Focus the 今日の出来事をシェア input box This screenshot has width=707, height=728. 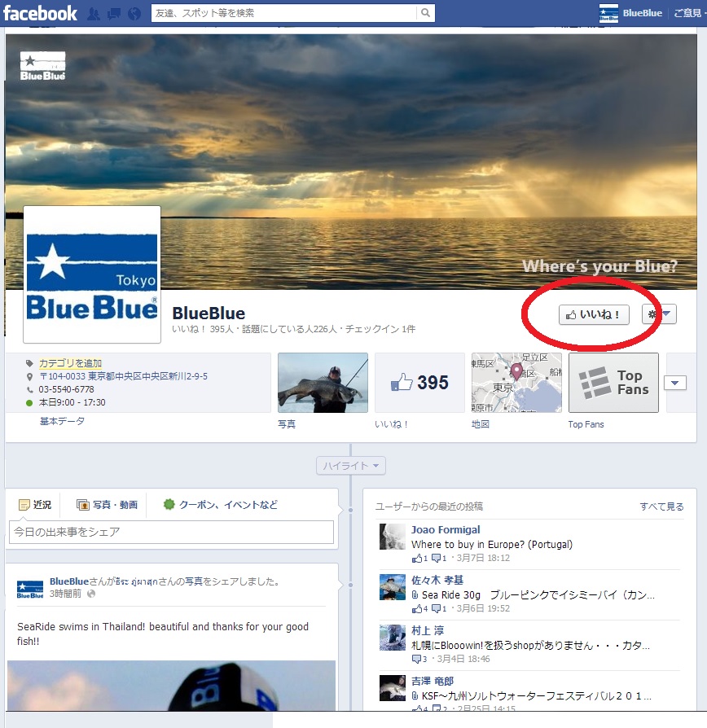[x=171, y=532]
